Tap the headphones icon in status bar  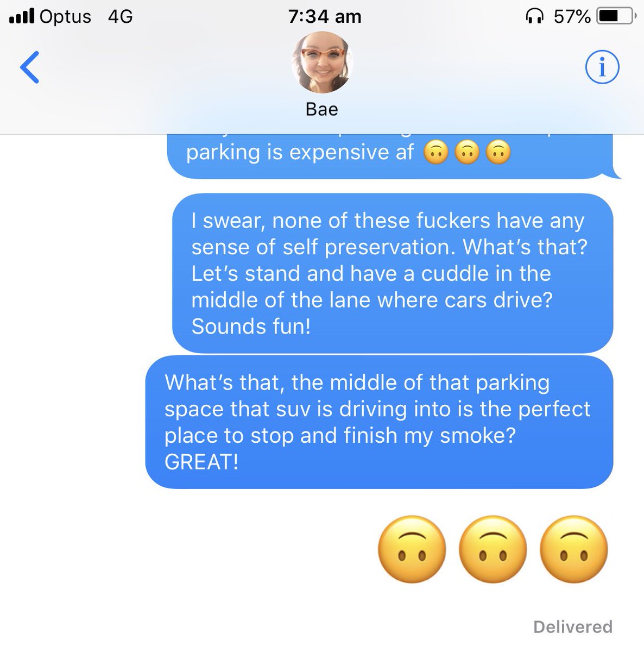coord(534,16)
